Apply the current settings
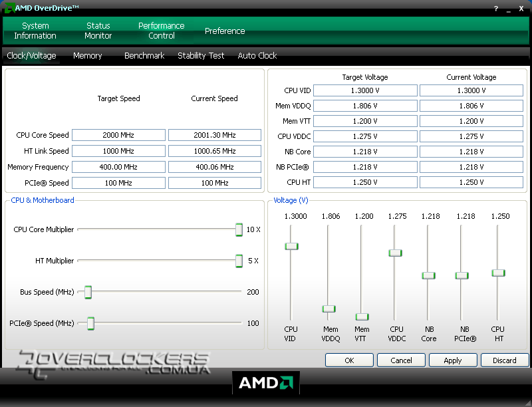The height and width of the screenshot is (407, 532). (453, 360)
